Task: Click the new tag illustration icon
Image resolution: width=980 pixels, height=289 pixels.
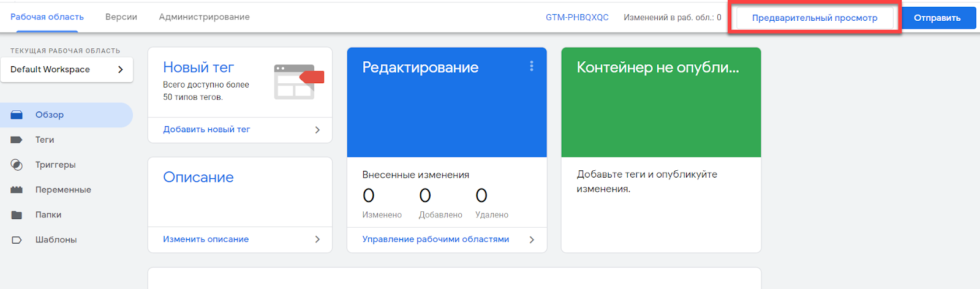Action: 299,81
